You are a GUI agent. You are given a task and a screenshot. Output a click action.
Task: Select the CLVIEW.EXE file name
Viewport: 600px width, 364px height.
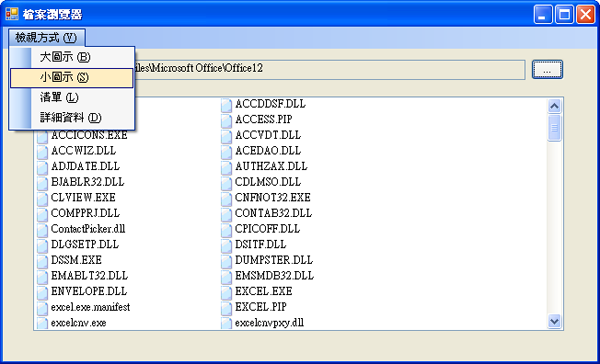(x=83, y=198)
